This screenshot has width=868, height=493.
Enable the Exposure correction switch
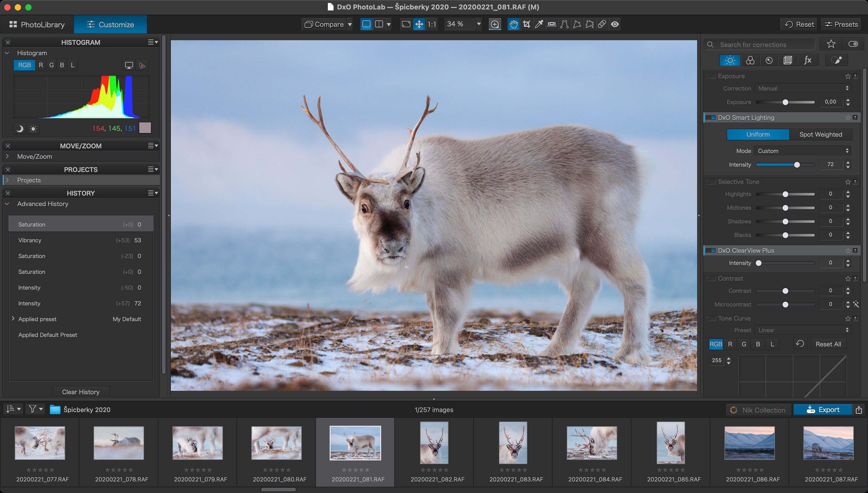pyautogui.click(x=711, y=76)
